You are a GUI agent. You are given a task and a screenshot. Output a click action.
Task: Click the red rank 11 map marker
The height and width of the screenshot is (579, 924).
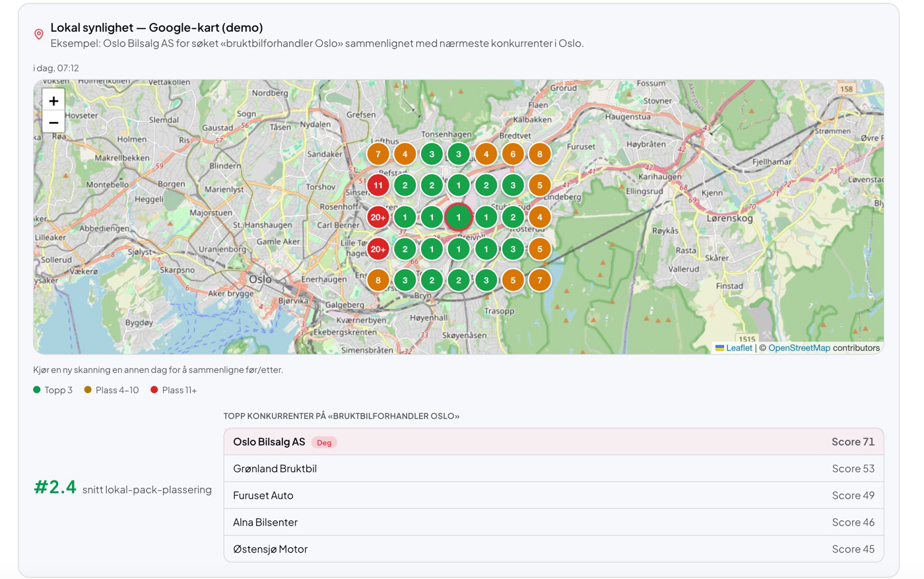click(x=378, y=186)
